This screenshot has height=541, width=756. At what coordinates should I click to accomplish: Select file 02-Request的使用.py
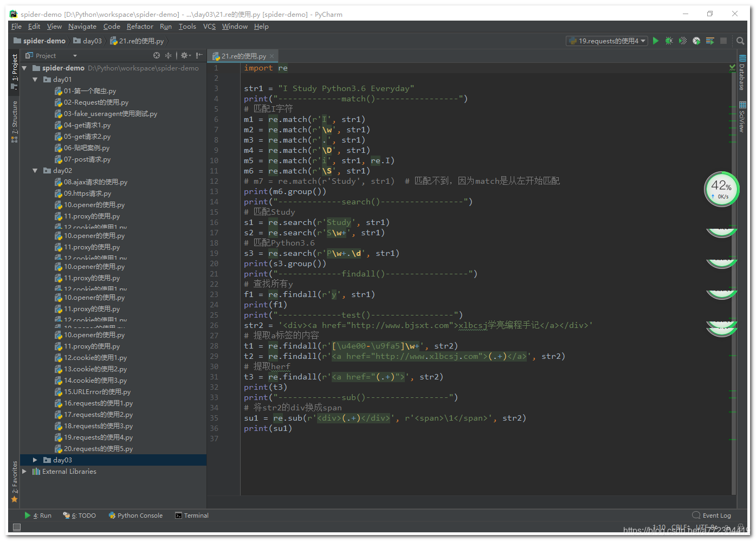91,102
